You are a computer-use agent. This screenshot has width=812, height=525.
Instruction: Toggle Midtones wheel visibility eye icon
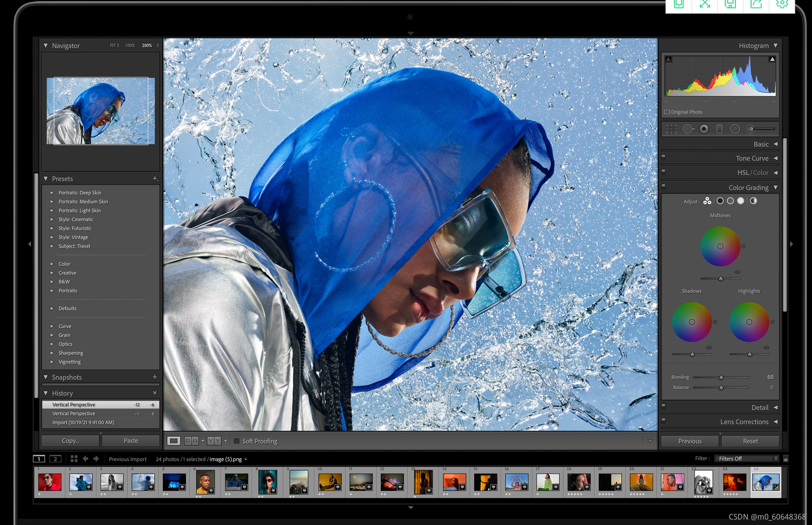click(737, 272)
